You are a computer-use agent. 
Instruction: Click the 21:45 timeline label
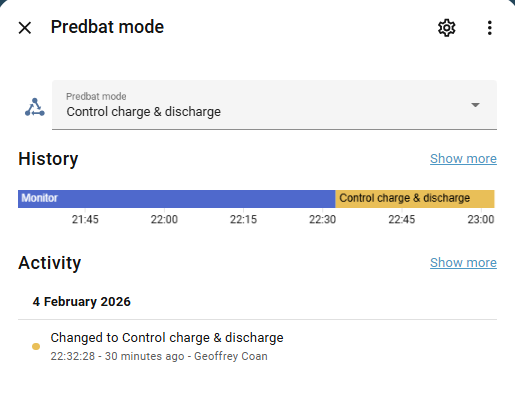click(x=85, y=219)
